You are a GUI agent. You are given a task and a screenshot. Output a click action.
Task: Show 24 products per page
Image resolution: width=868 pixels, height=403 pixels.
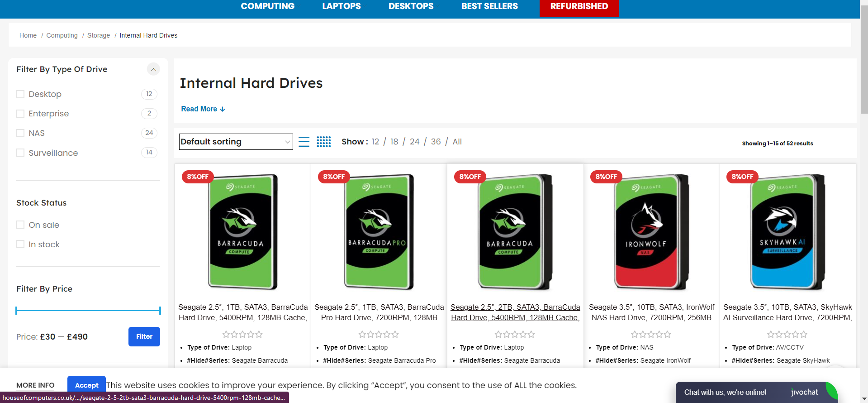[415, 142]
